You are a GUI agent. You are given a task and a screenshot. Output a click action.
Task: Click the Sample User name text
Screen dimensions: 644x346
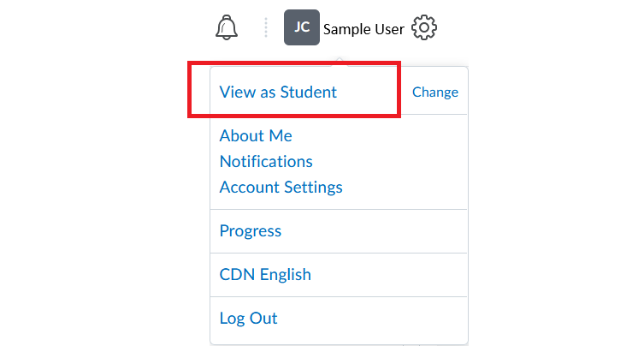(363, 29)
